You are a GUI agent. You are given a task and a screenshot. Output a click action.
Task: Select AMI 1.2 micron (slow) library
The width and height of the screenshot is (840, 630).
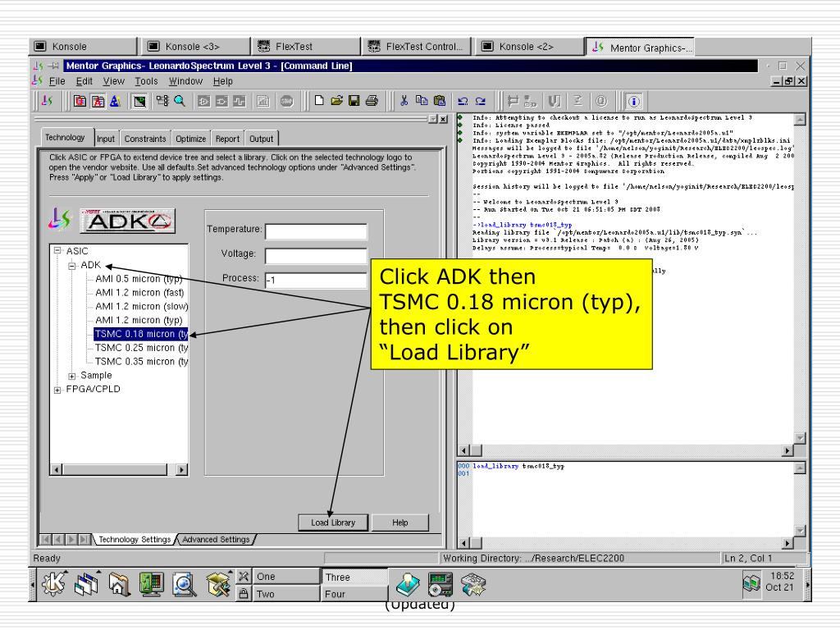(x=141, y=307)
